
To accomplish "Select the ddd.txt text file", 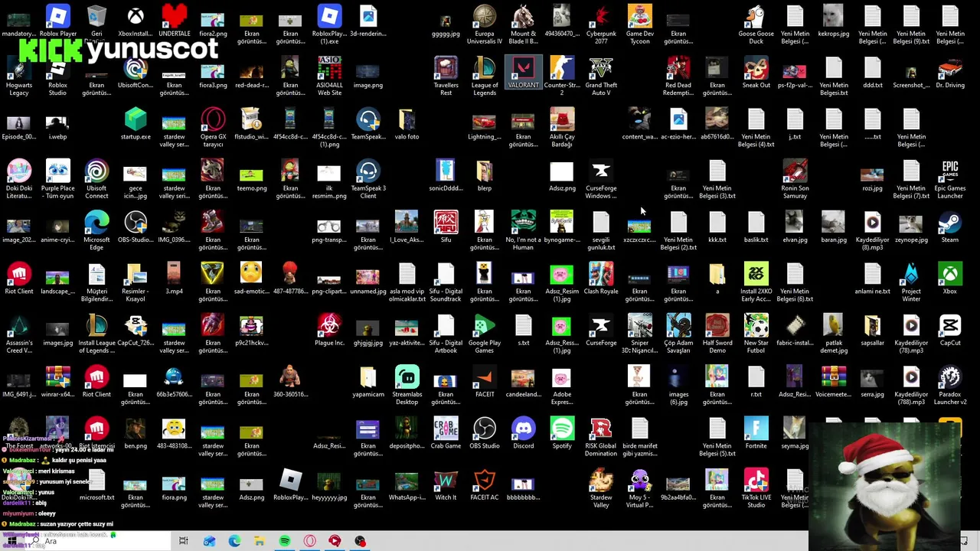I will 872,73.
